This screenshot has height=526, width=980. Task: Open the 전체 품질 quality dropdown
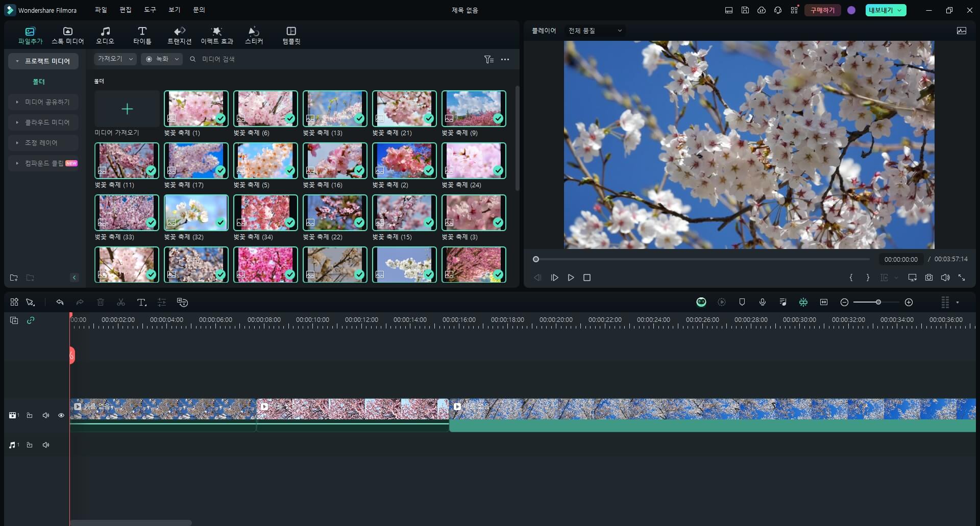click(x=595, y=31)
